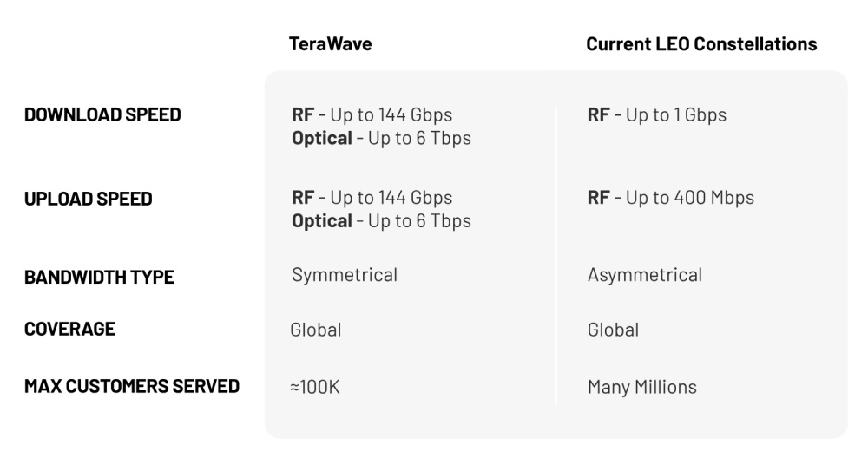Select the DOWNLOAD SPEED row label
The width and height of the screenshot is (868, 458).
tap(101, 114)
